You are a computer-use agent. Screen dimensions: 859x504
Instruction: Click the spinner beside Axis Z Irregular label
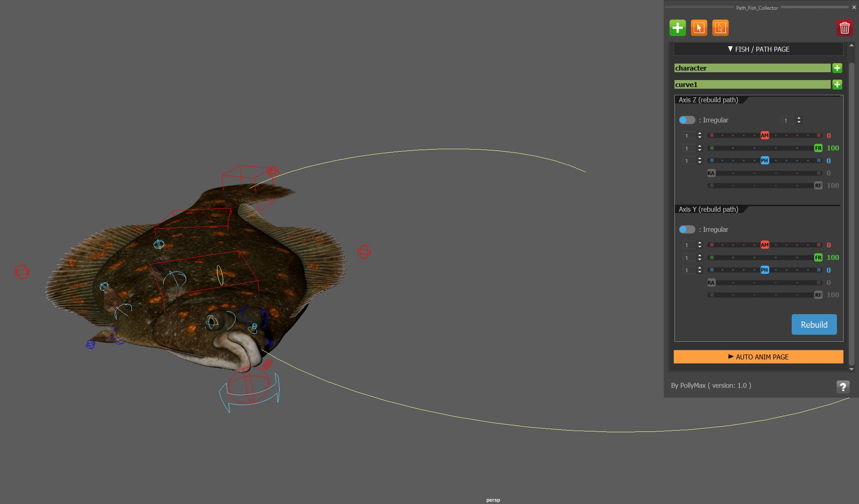pos(792,120)
